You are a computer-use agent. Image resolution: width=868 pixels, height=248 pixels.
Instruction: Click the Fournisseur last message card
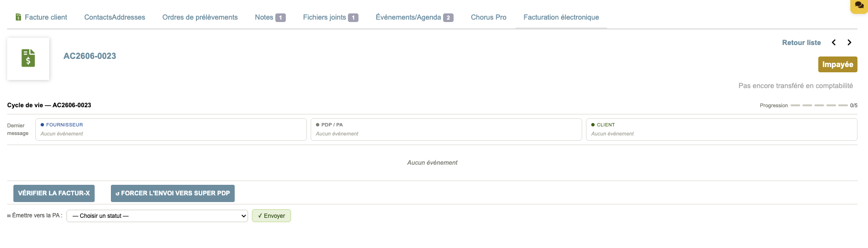pos(171,129)
